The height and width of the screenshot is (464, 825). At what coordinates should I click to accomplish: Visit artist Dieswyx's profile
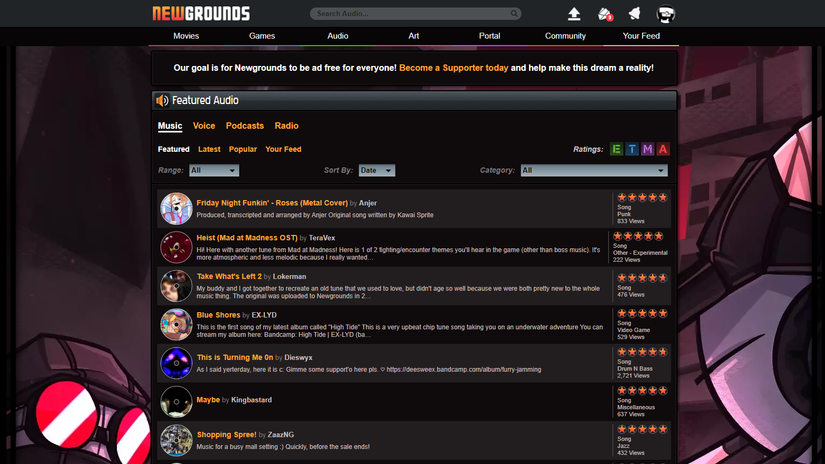[x=298, y=357]
